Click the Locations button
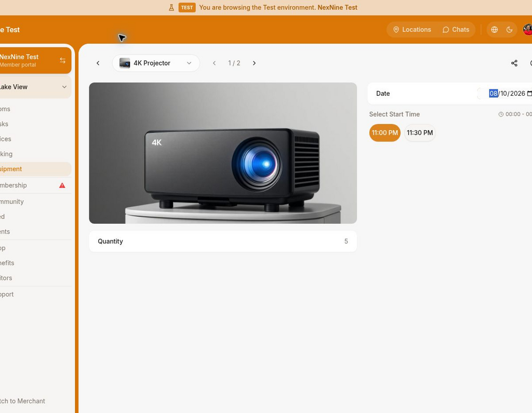 (x=412, y=30)
